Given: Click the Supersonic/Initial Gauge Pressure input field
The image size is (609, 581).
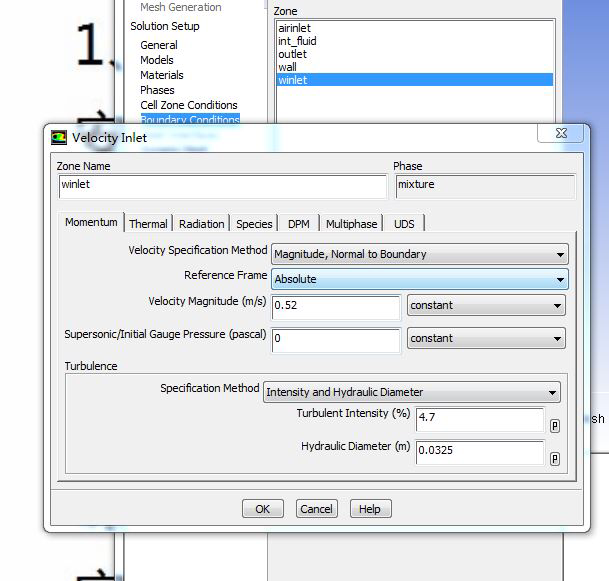Looking at the screenshot, I should [x=336, y=341].
